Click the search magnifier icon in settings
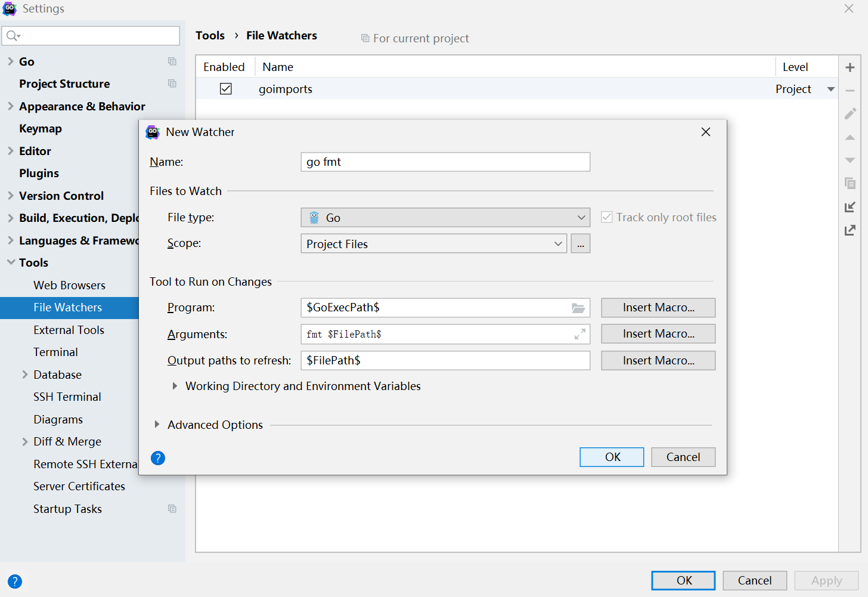Image resolution: width=868 pixels, height=597 pixels. pos(13,36)
